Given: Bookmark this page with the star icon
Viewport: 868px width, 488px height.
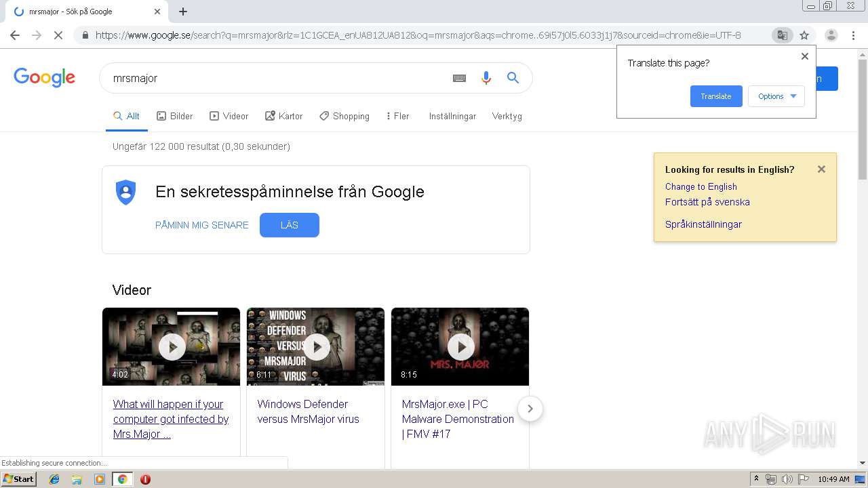Looking at the screenshot, I should [804, 35].
